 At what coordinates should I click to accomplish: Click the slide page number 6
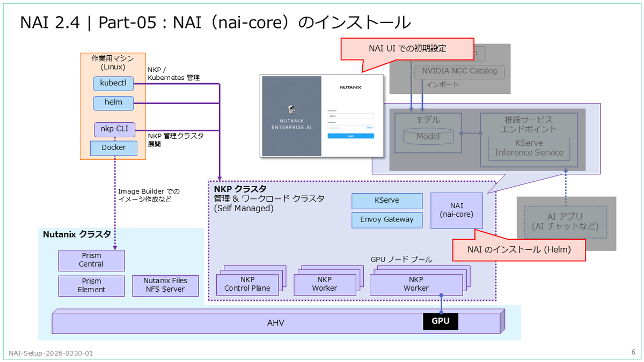[633, 352]
